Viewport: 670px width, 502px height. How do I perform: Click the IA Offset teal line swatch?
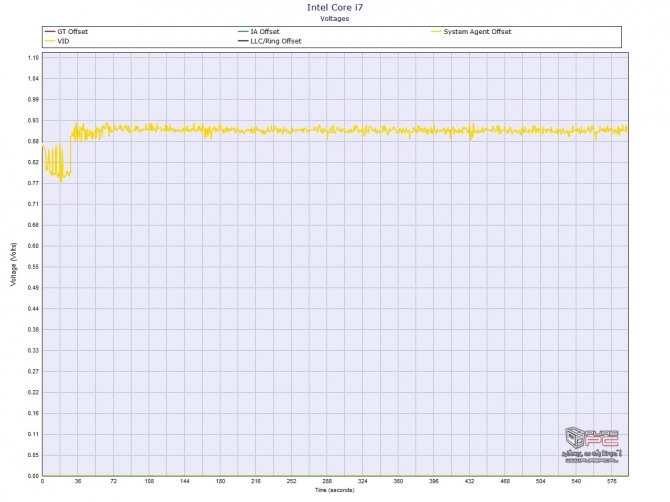click(x=243, y=32)
